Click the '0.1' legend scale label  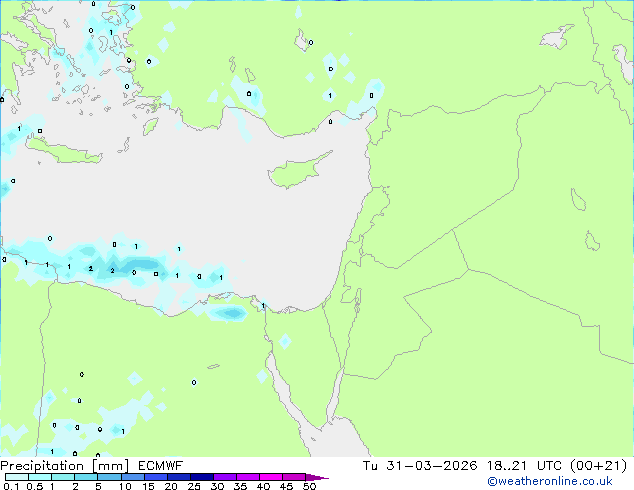coord(11,486)
